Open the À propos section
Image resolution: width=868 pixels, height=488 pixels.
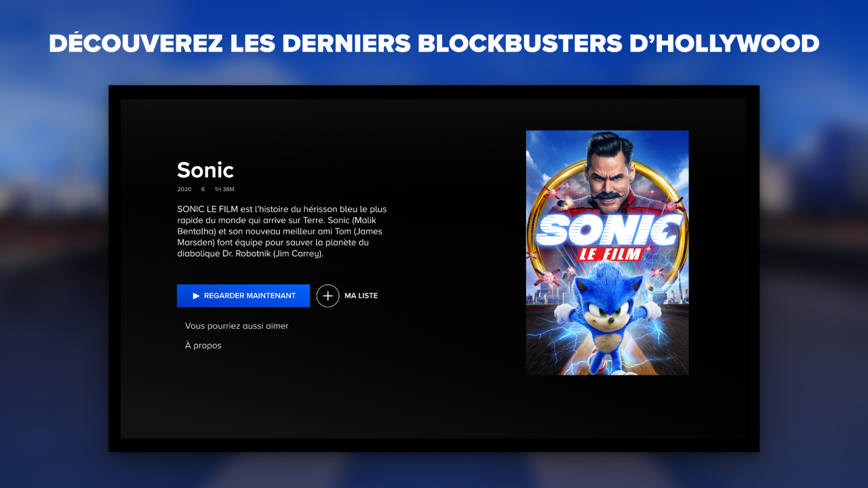[203, 346]
